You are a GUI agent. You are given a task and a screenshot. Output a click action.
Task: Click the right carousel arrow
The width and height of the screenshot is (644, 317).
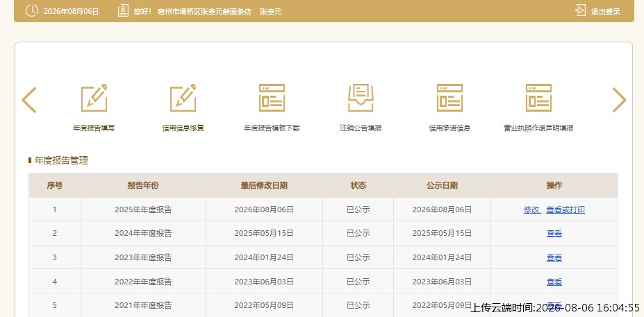click(x=619, y=100)
